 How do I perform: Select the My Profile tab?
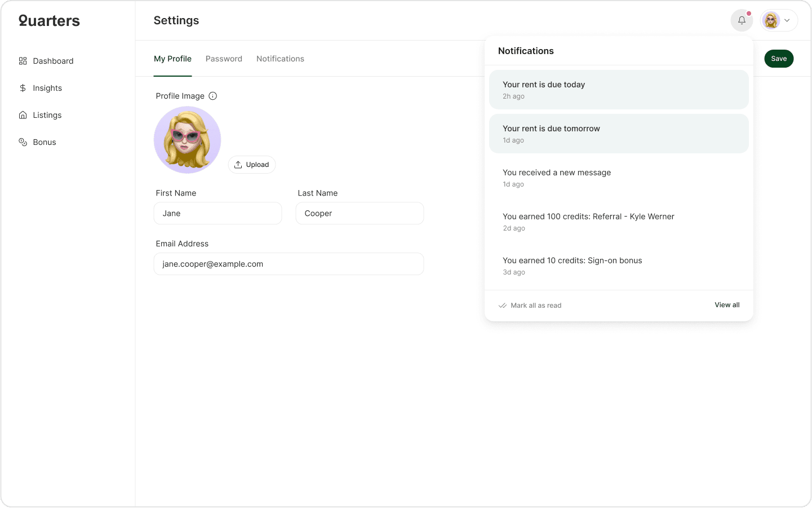(x=172, y=58)
